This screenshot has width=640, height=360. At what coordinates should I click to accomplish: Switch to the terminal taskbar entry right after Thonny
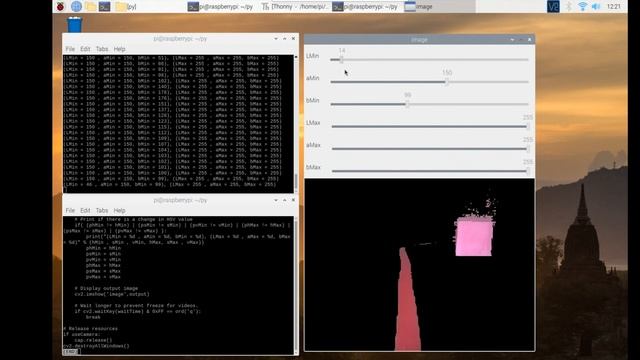(x=365, y=7)
